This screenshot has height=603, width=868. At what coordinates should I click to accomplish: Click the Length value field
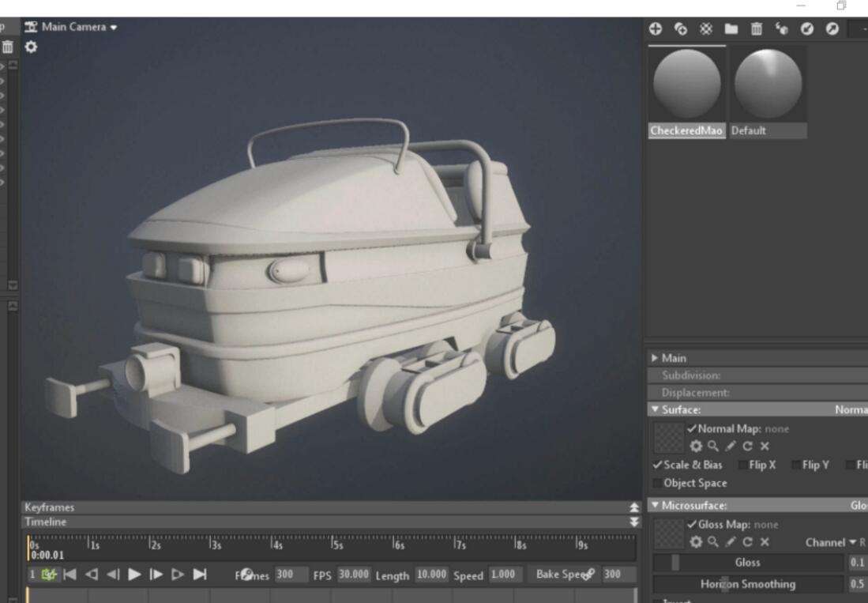pos(431,575)
